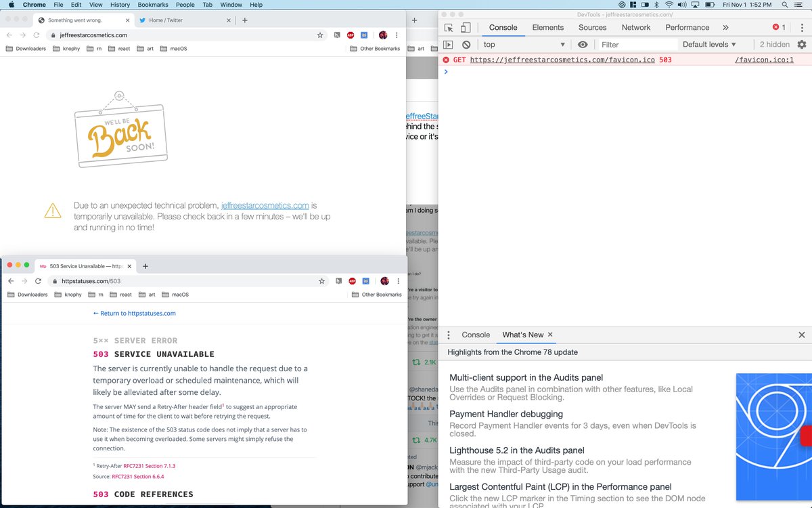Select the Console tab in the top DevTools bar
812x508 pixels.
coord(503,28)
